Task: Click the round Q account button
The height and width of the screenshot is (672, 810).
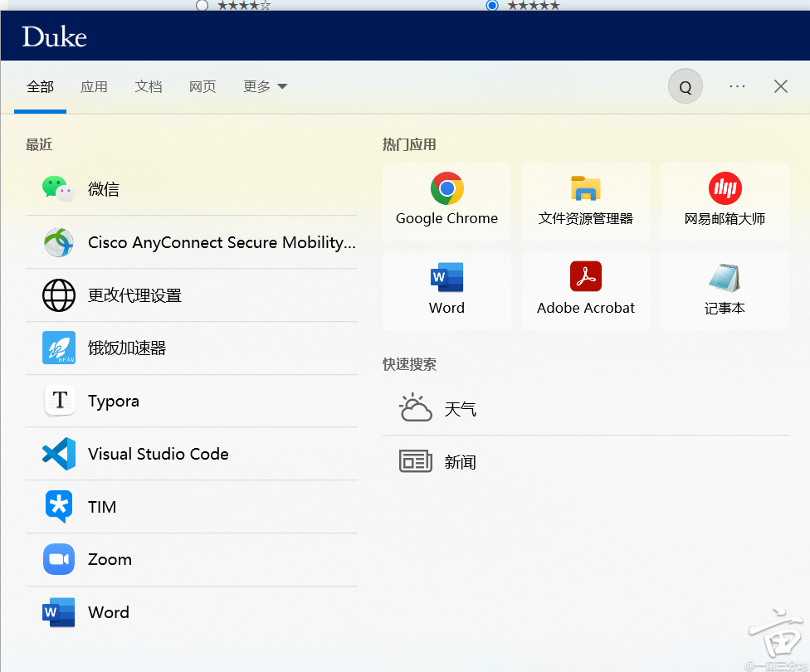Action: click(686, 86)
